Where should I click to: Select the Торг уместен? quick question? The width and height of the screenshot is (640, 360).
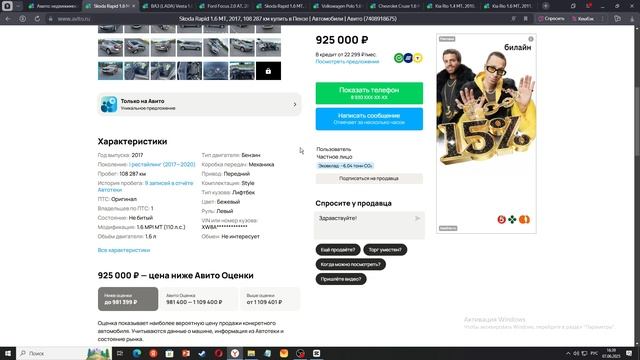point(385,250)
